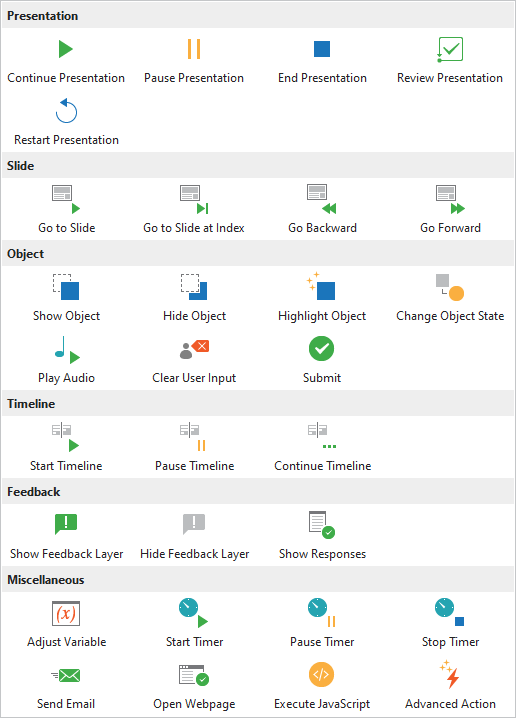517x719 pixels.
Task: Pick the Review Presentation action
Action: pos(450,61)
